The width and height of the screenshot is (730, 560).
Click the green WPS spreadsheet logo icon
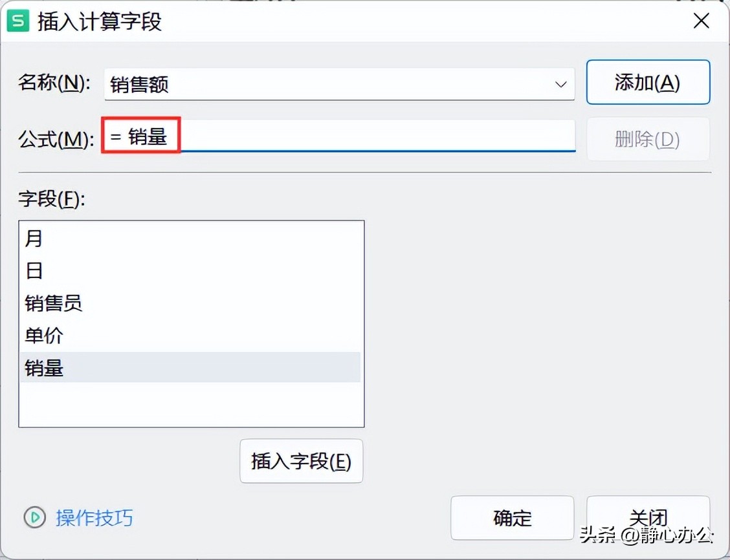click(17, 21)
